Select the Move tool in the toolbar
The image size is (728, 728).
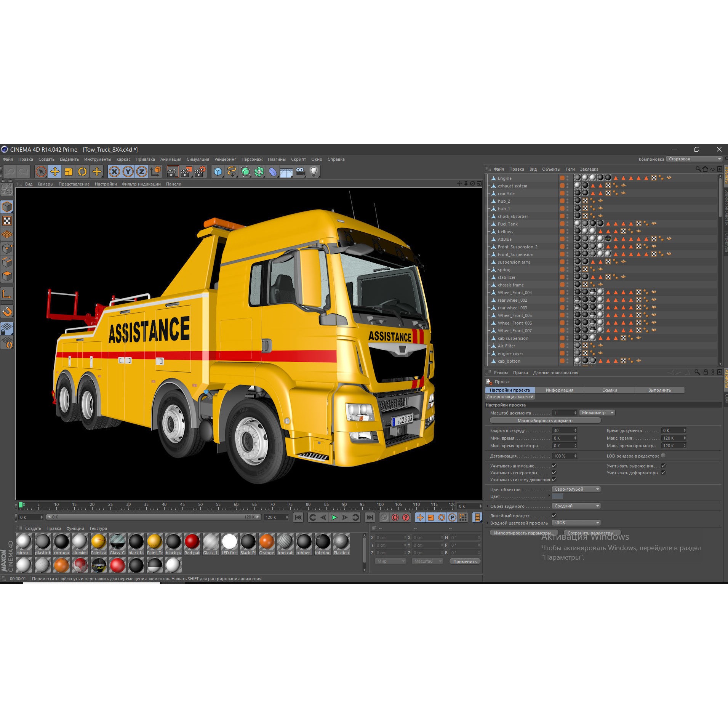click(x=54, y=172)
